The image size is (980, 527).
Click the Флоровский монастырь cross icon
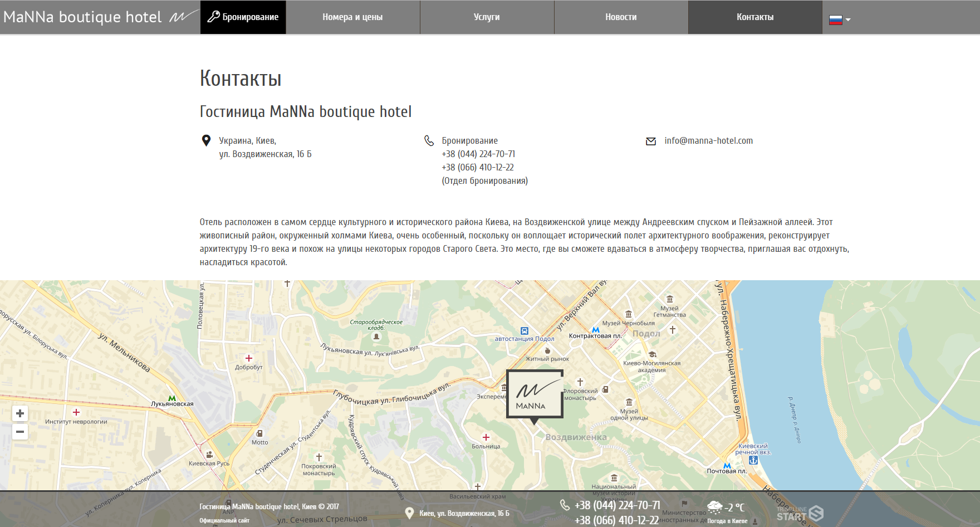tap(580, 382)
